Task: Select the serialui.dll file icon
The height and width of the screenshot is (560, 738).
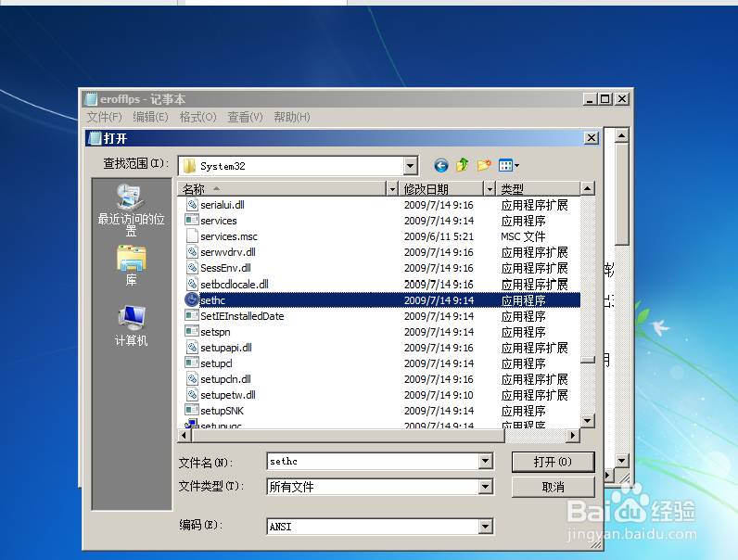Action: click(x=192, y=205)
